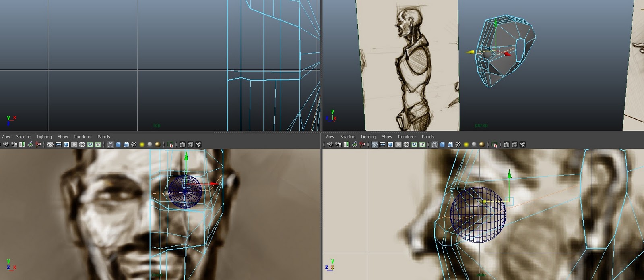Open Panels menu in side view panel
This screenshot has width=644, height=280.
428,137
